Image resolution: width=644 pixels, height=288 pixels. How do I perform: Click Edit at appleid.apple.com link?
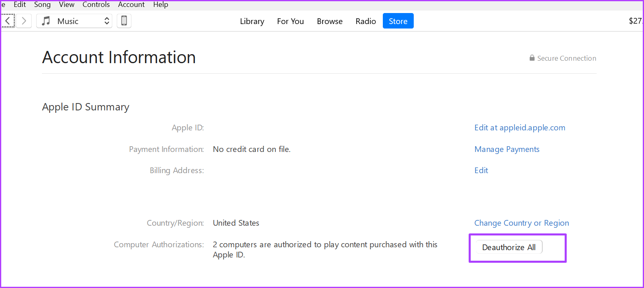[520, 128]
